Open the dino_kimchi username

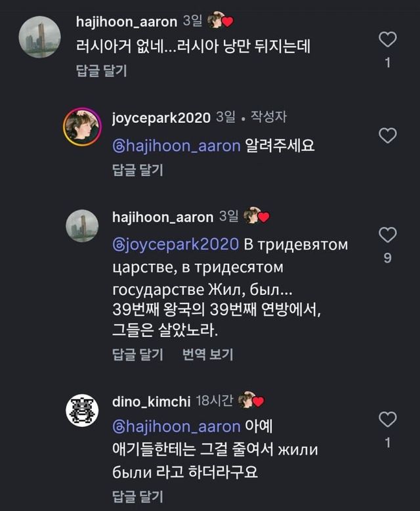tap(150, 401)
